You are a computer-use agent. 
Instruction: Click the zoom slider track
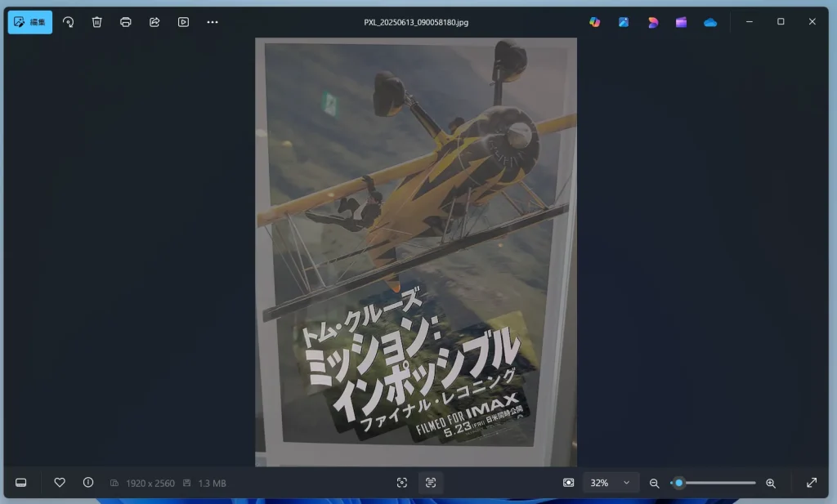point(713,484)
